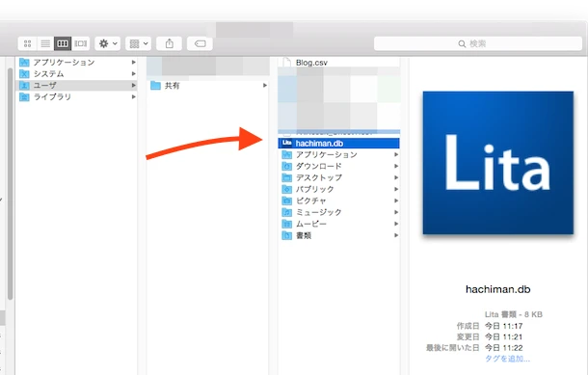Select the ライブラリ folder

[x=76, y=97]
